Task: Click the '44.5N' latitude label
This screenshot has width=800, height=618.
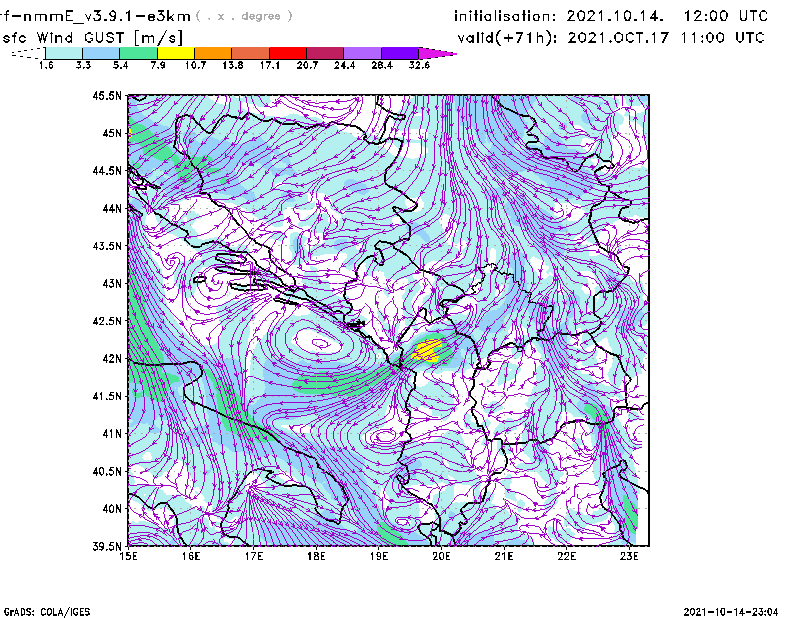Action: point(107,170)
